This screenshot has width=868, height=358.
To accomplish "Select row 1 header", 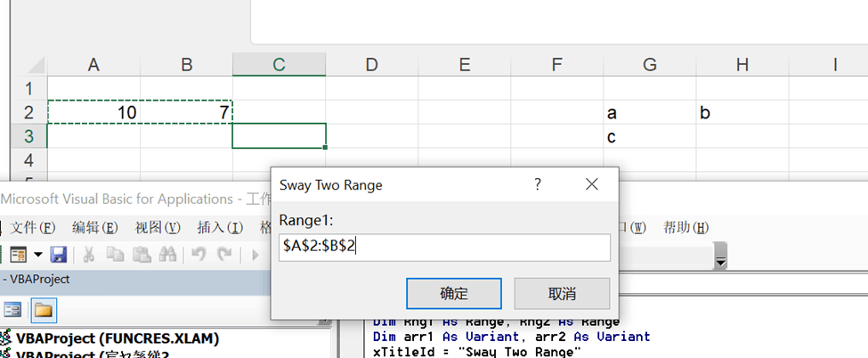I will (28, 89).
